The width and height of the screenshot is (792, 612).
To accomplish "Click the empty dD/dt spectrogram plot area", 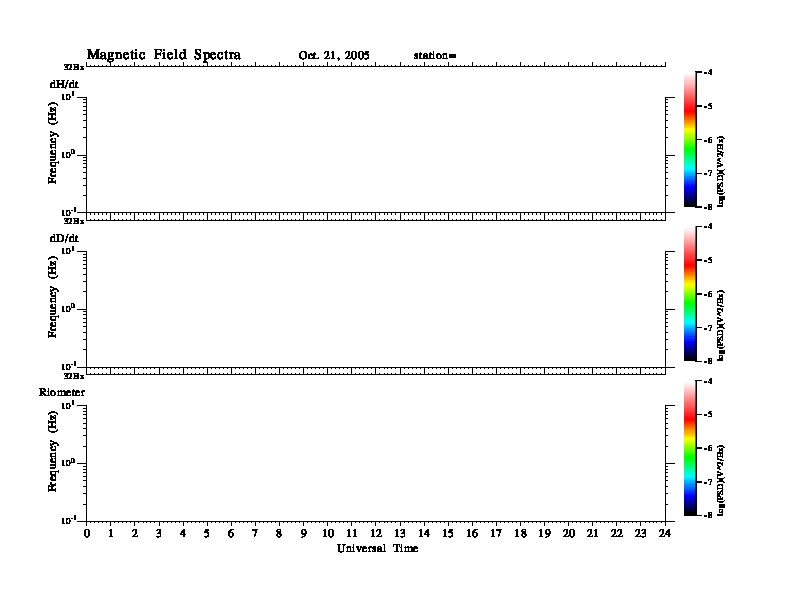I will (376, 309).
